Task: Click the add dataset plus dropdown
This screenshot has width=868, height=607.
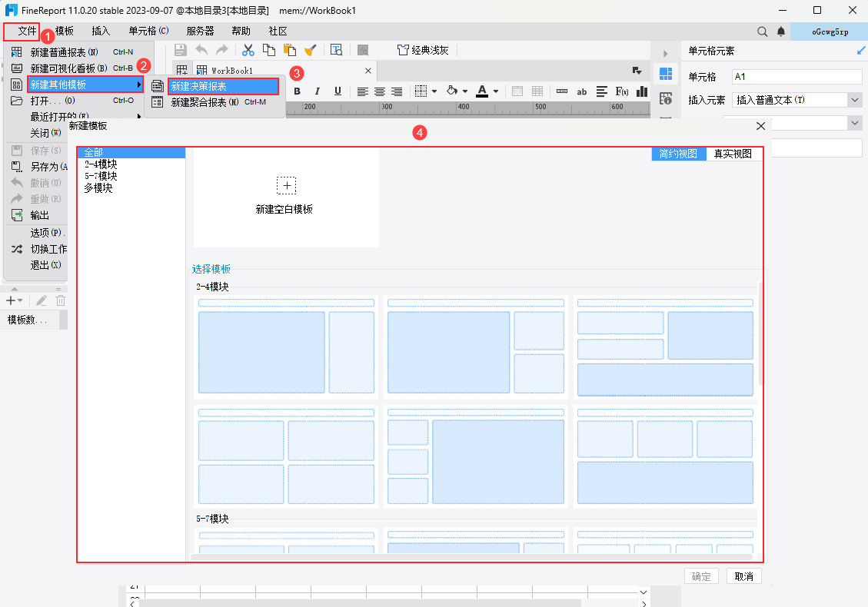Action: [x=14, y=300]
